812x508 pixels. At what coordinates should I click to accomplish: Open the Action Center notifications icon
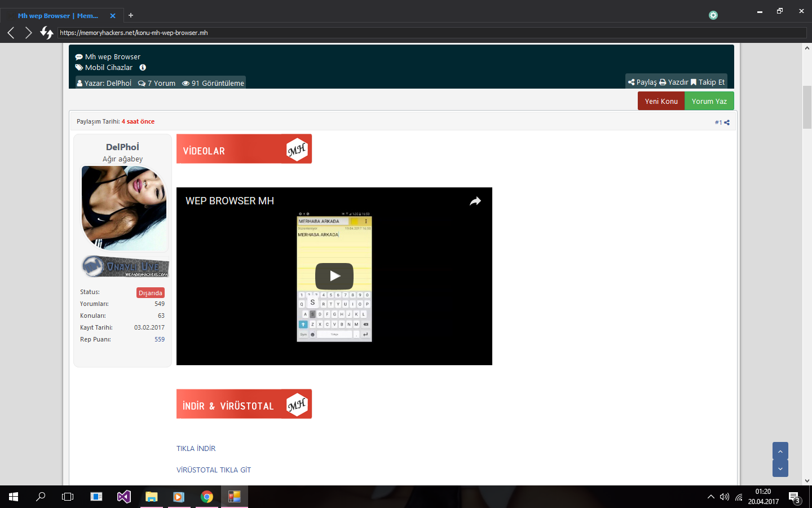(x=795, y=498)
